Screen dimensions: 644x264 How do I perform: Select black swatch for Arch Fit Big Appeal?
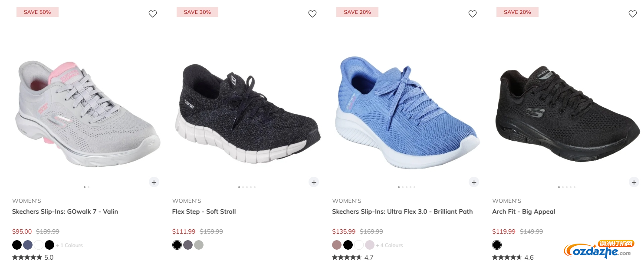click(x=497, y=245)
